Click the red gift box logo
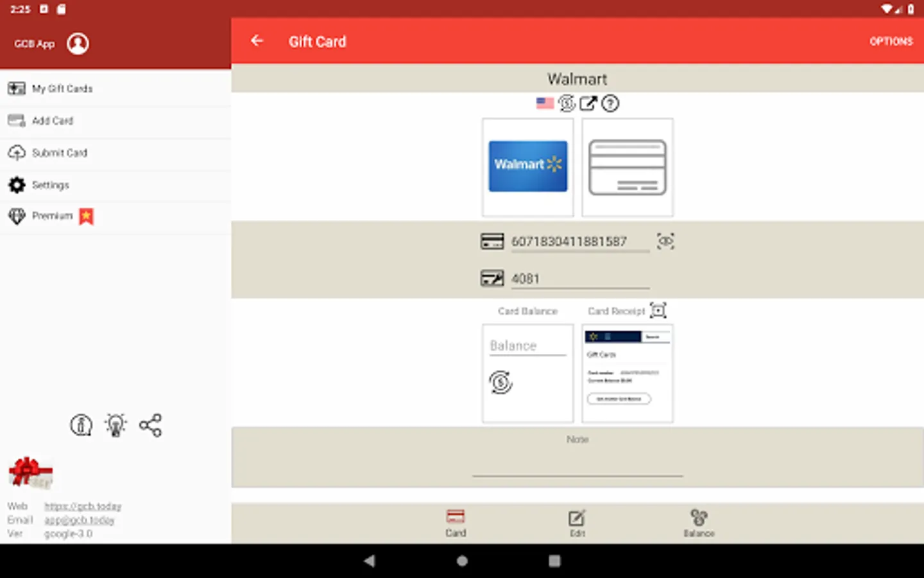The width and height of the screenshot is (924, 578). click(31, 473)
